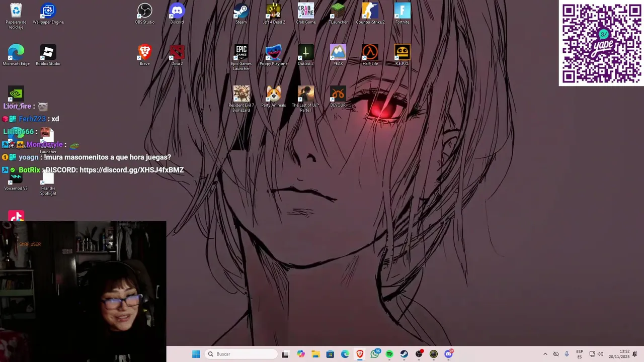Open Copilot from the taskbar
Image resolution: width=644 pixels, height=362 pixels.
pyautogui.click(x=301, y=354)
